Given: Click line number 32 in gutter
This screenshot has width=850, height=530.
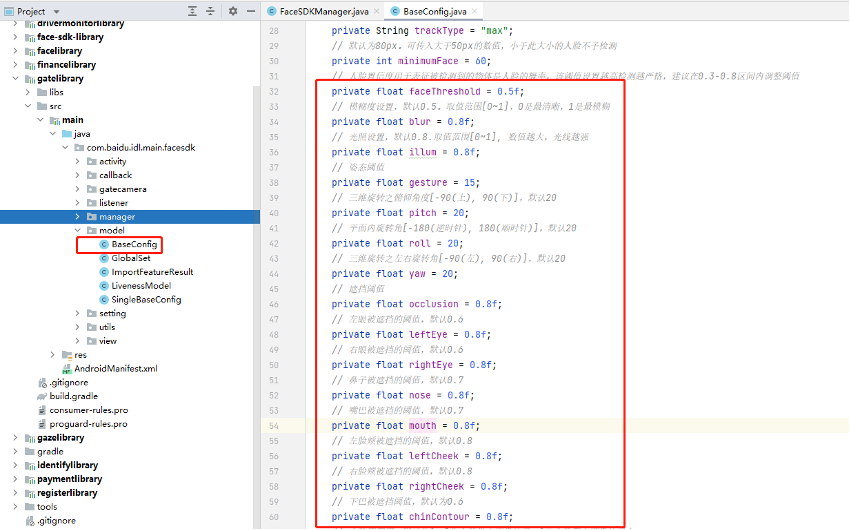Looking at the screenshot, I should [x=274, y=92].
